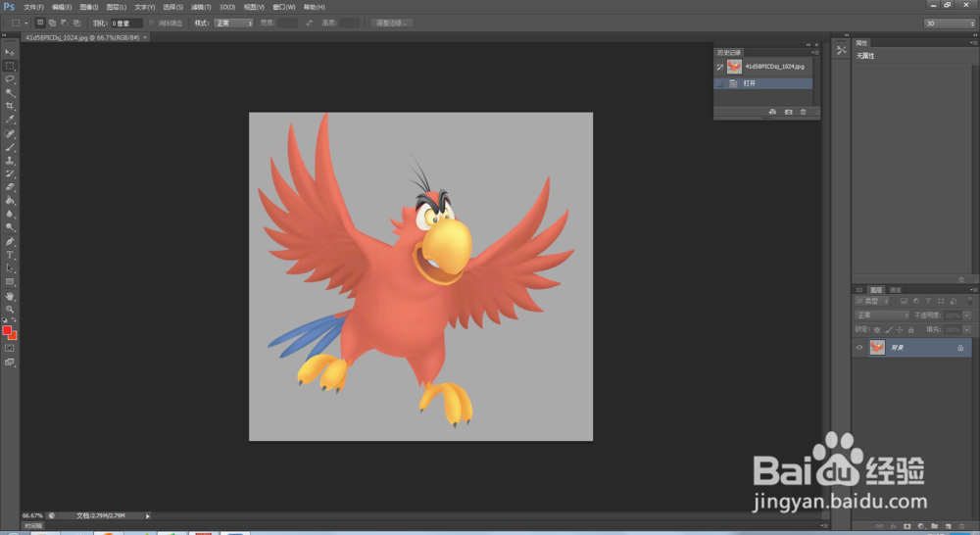The width and height of the screenshot is (980, 535).
Task: Create new layer icon
Action: click(x=948, y=527)
